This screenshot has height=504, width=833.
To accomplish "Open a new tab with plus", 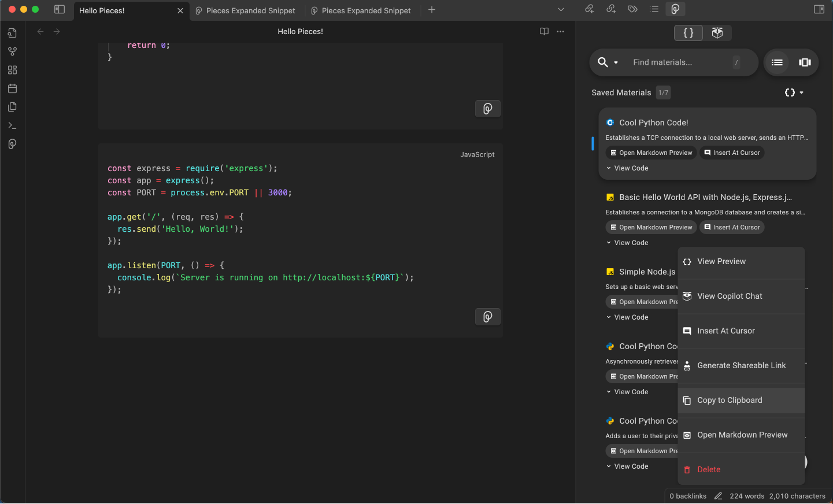I will click(x=432, y=10).
